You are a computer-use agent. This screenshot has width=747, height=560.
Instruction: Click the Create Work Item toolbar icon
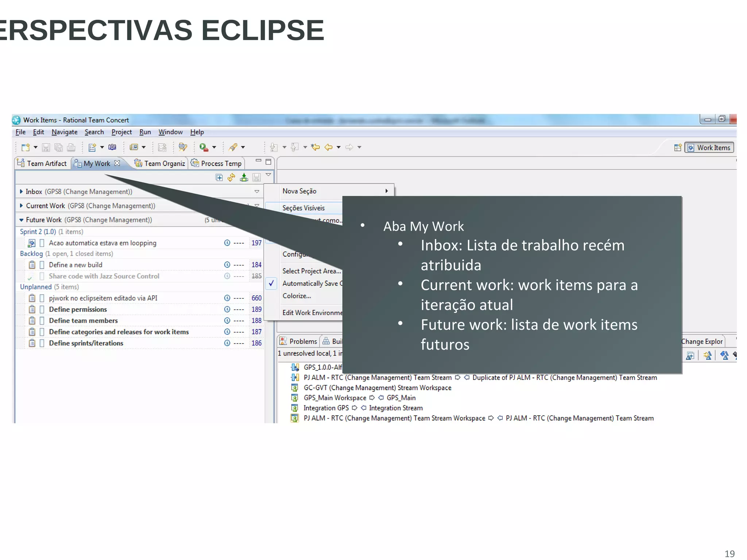tap(92, 147)
